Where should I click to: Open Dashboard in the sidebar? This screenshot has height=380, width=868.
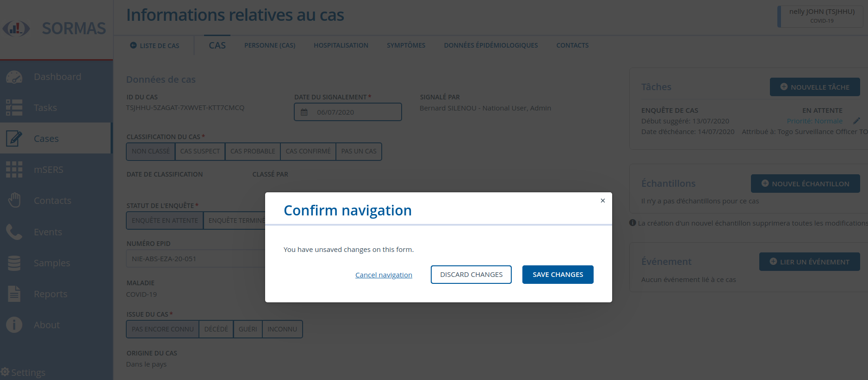click(56, 77)
